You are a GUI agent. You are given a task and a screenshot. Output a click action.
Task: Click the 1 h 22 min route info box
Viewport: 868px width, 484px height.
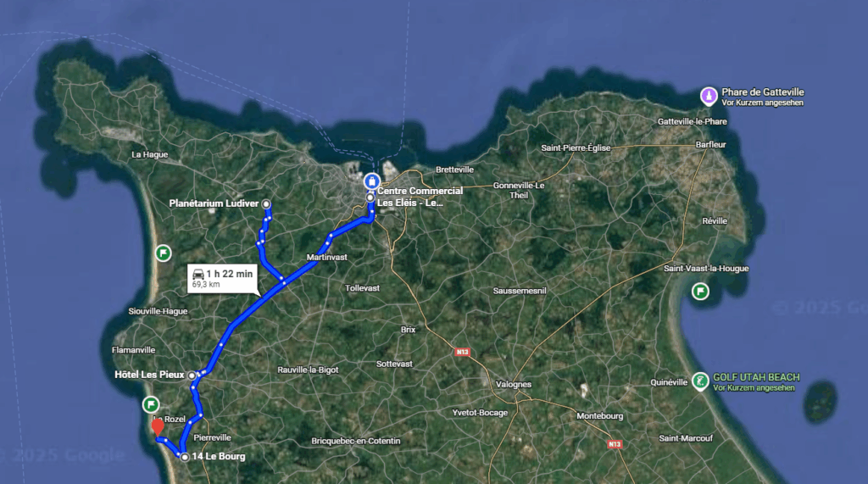(x=223, y=279)
